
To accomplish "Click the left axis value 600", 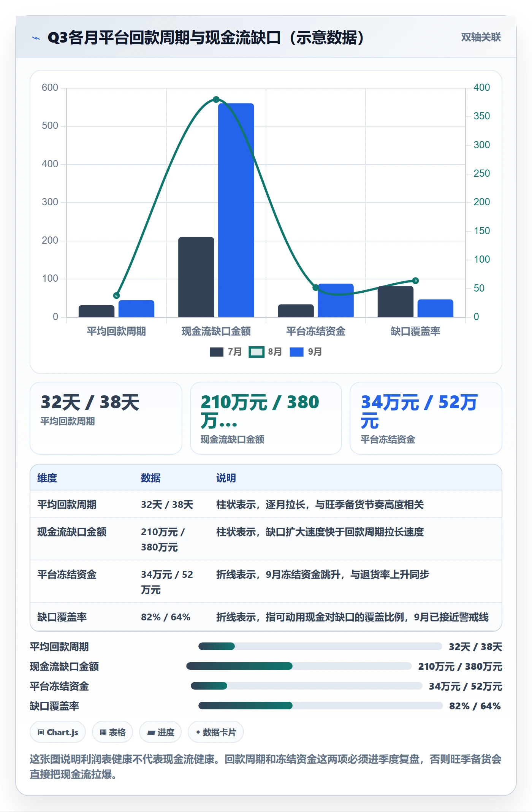I will point(50,87).
